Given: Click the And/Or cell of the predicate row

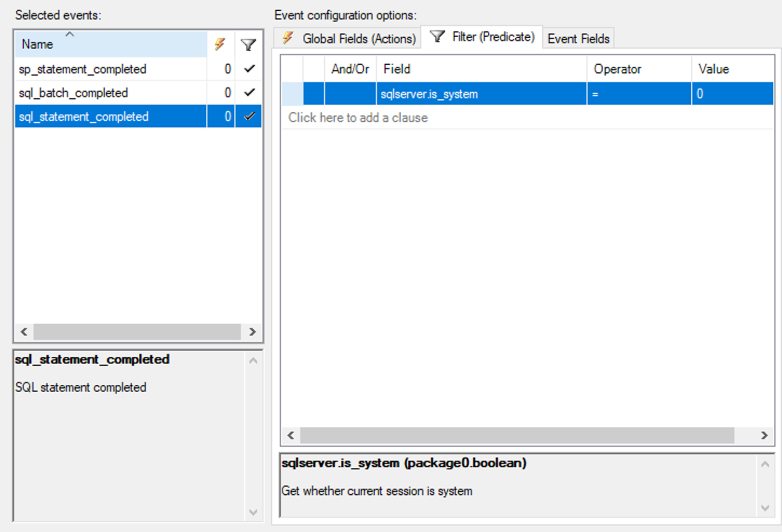Looking at the screenshot, I should coord(350,94).
